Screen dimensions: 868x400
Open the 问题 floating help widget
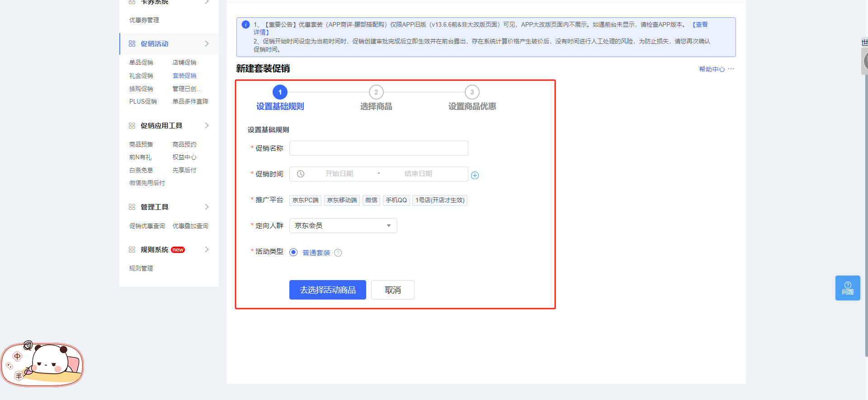coord(848,288)
